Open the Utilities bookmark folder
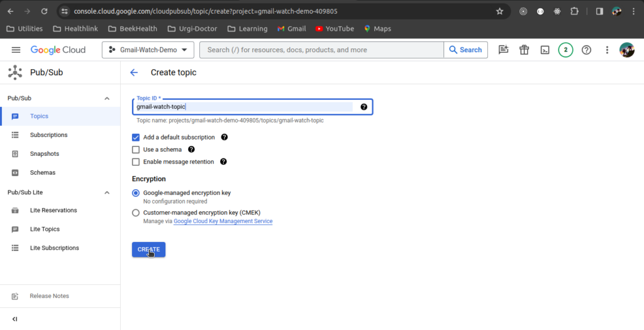 click(25, 29)
